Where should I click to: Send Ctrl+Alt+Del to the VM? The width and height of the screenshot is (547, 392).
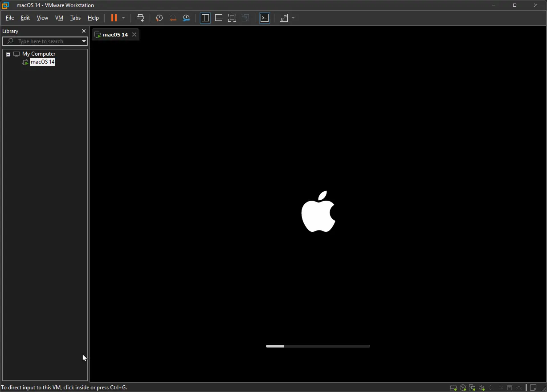[140, 18]
